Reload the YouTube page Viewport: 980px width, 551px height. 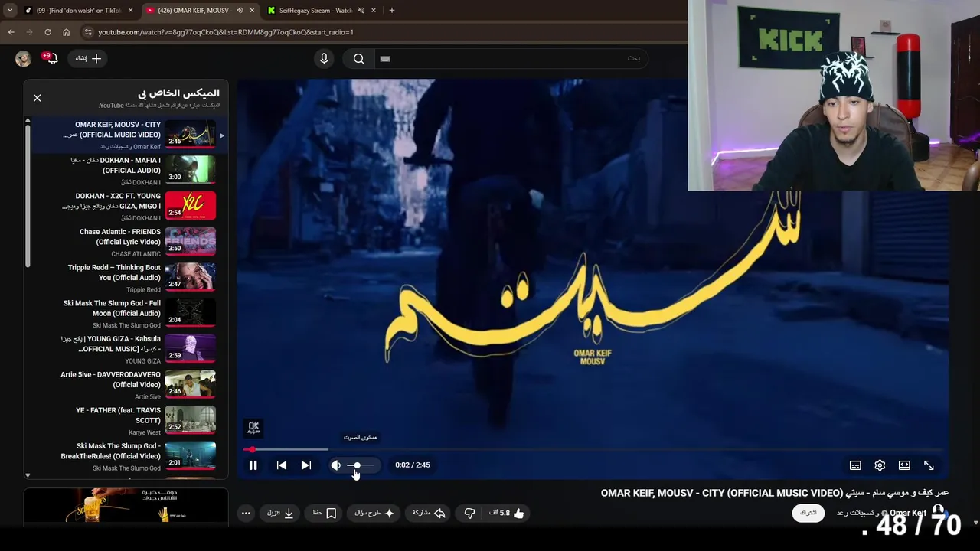point(47,32)
